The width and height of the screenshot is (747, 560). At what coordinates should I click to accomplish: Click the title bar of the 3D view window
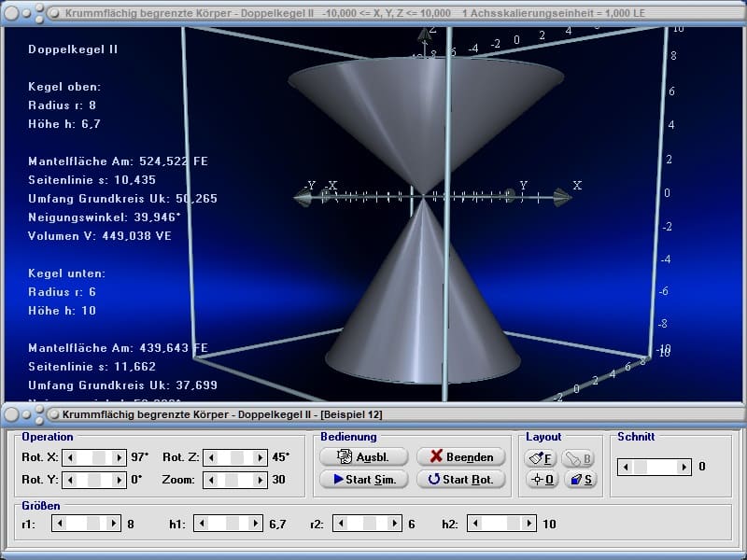tap(373, 13)
